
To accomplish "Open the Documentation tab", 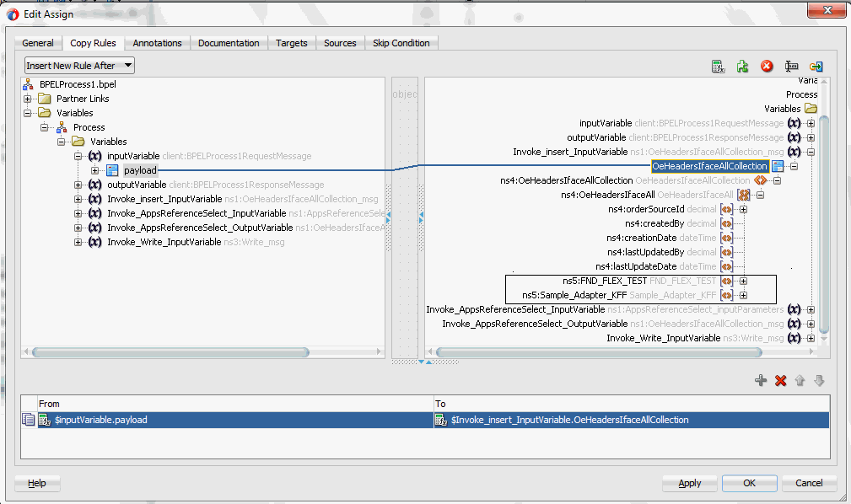I will click(229, 43).
